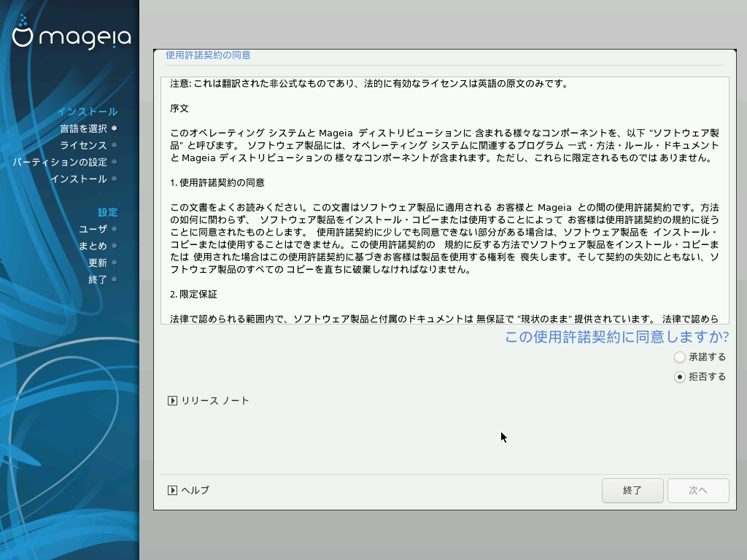The image size is (747, 560).
Task: Expand the リリース ノート section
Action: point(208,401)
